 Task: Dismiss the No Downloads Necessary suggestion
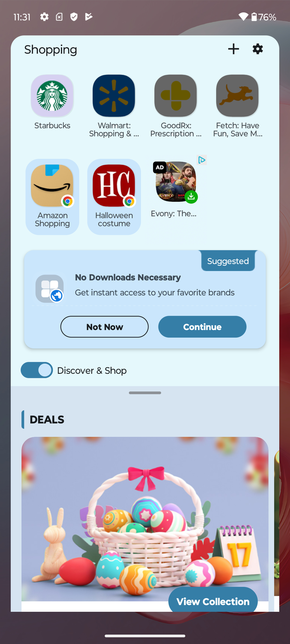(104, 327)
